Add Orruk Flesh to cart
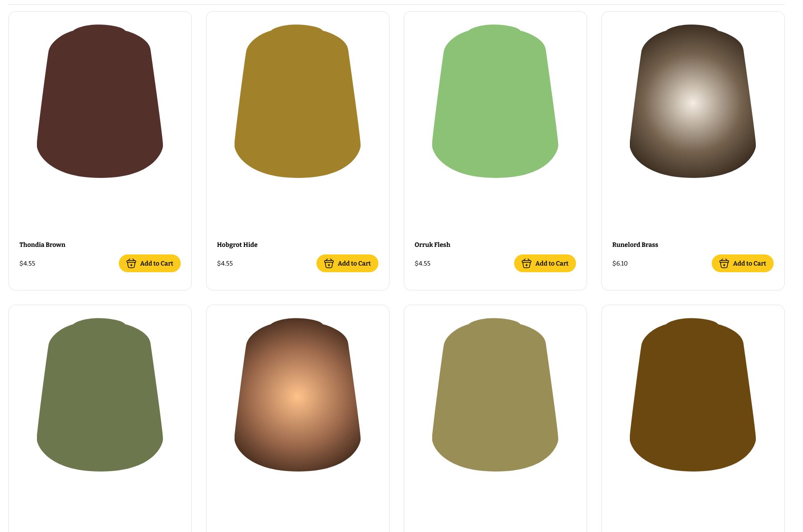 545,263
